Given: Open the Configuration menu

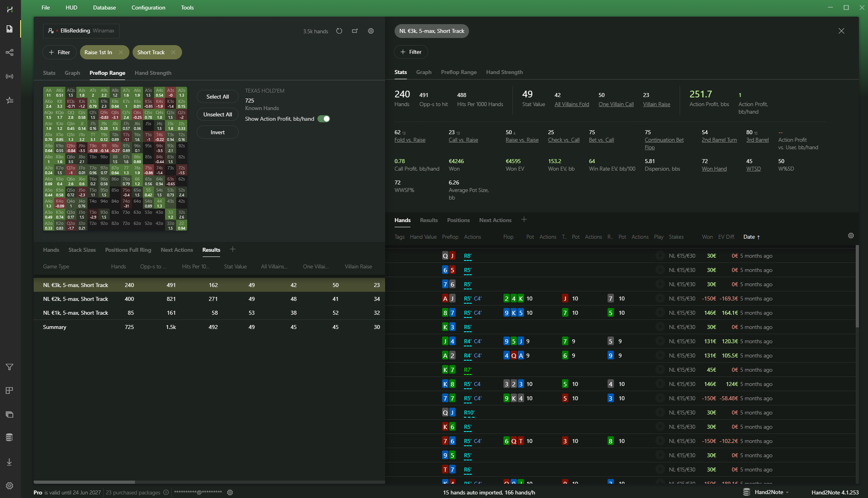Looking at the screenshot, I should pyautogui.click(x=148, y=8).
